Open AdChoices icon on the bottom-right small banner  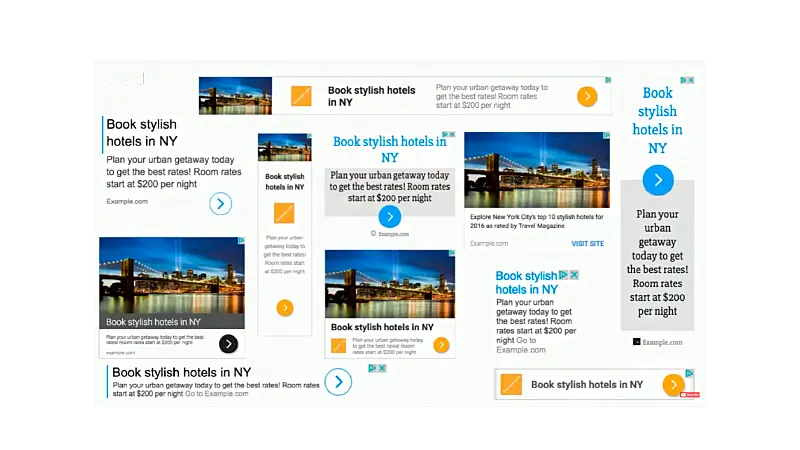tap(689, 373)
